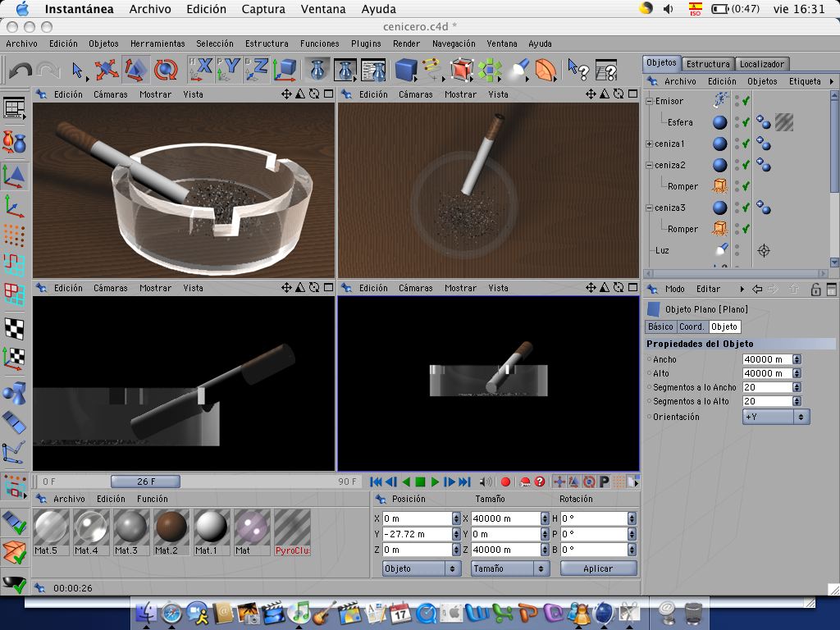Click the Redo arrow in the toolbar

pos(48,71)
